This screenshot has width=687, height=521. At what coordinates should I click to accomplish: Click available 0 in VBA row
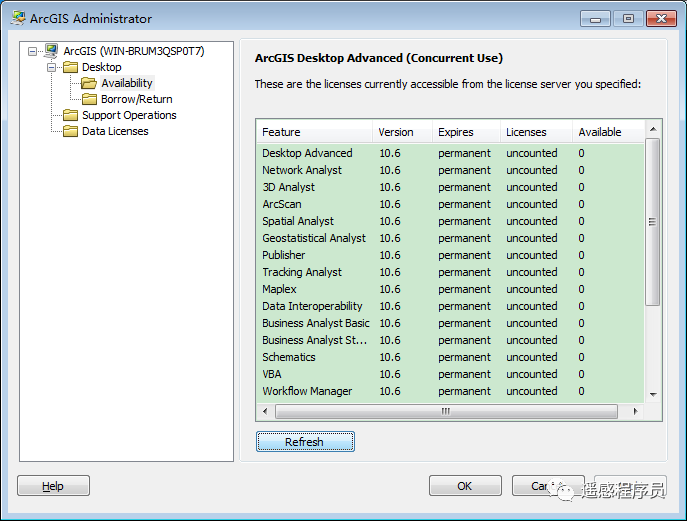[x=581, y=374]
